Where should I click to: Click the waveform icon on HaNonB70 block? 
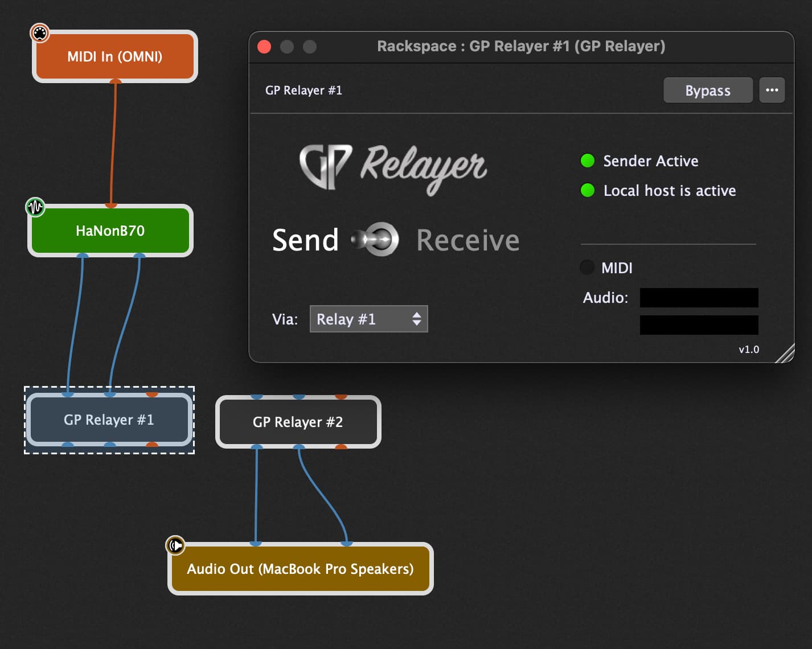tap(35, 207)
